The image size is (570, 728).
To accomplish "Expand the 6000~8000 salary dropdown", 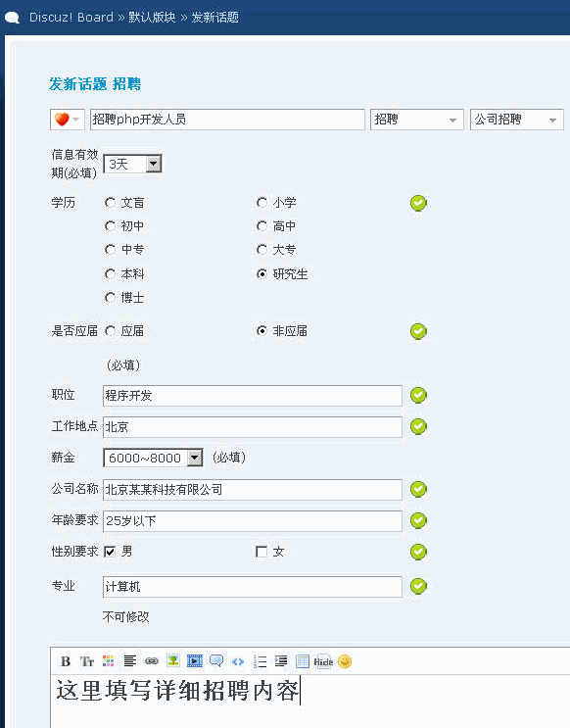I will (153, 458).
